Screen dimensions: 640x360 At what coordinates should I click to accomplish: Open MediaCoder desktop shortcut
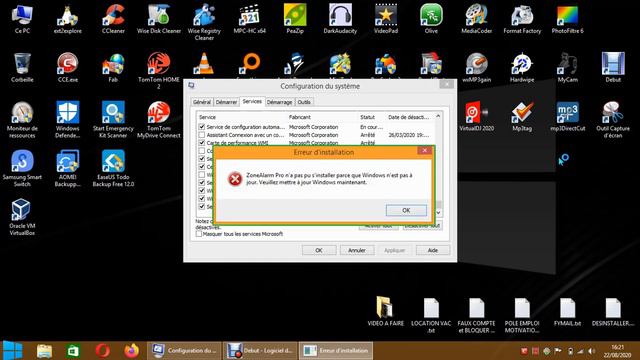[x=476, y=18]
